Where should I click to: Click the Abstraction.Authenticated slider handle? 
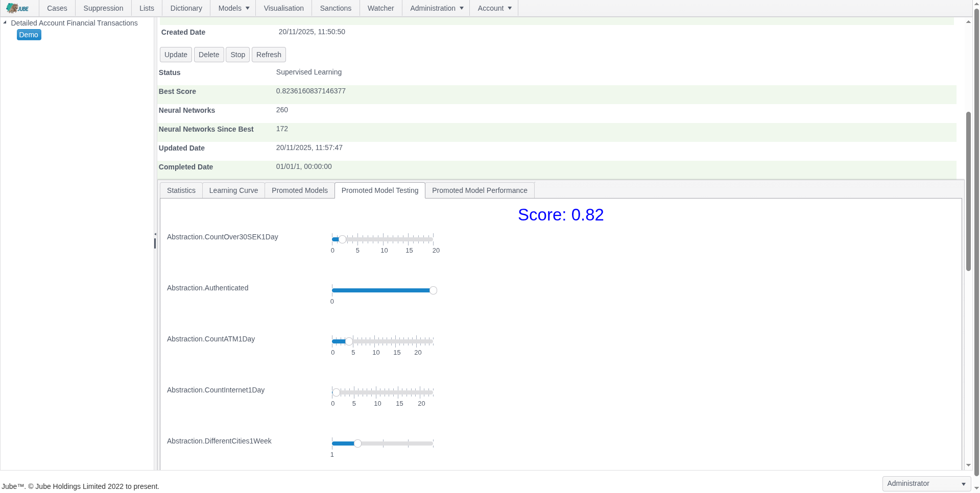coord(433,290)
